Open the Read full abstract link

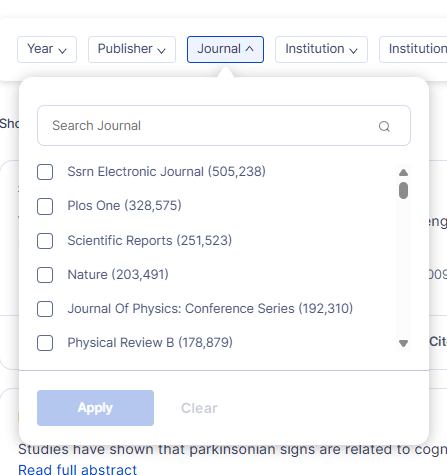[x=77, y=469]
